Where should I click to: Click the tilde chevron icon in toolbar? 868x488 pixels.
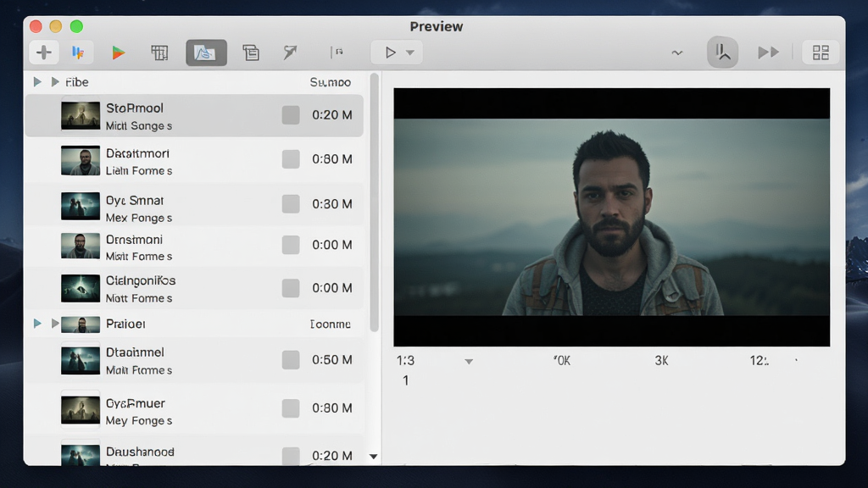tap(676, 53)
